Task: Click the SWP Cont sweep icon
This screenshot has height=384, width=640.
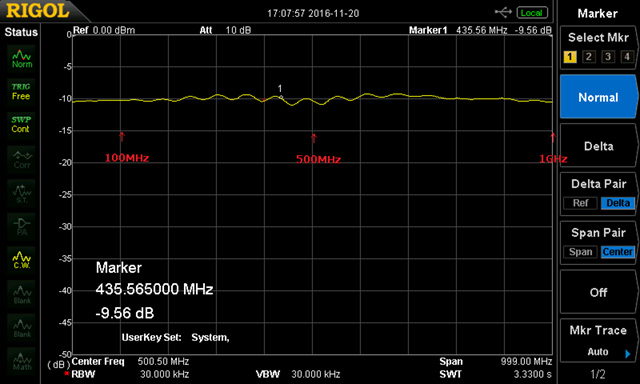Action: [21, 124]
